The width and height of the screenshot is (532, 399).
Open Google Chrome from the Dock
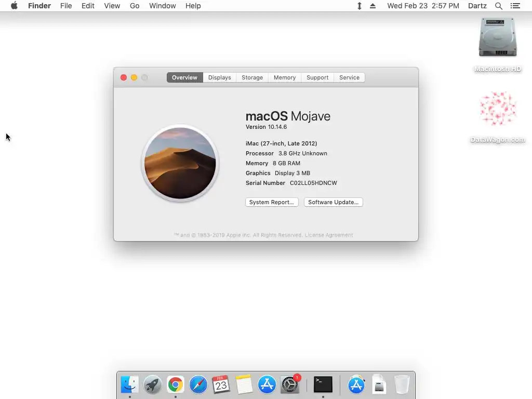pos(176,384)
